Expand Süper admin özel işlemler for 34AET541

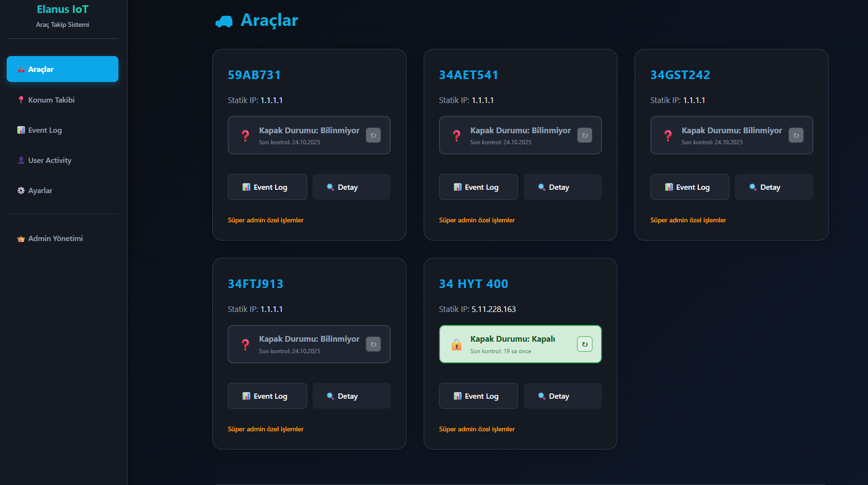point(476,220)
